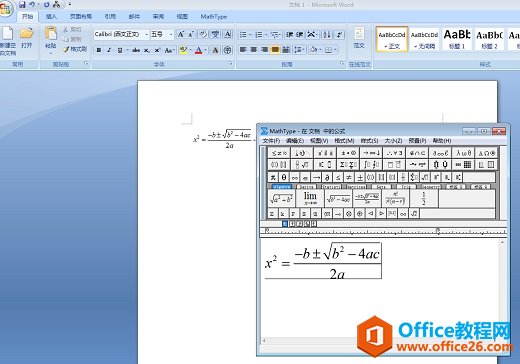This screenshot has width=520, height=364.
Task: Toggle bold formatting in Word
Action: [99, 50]
